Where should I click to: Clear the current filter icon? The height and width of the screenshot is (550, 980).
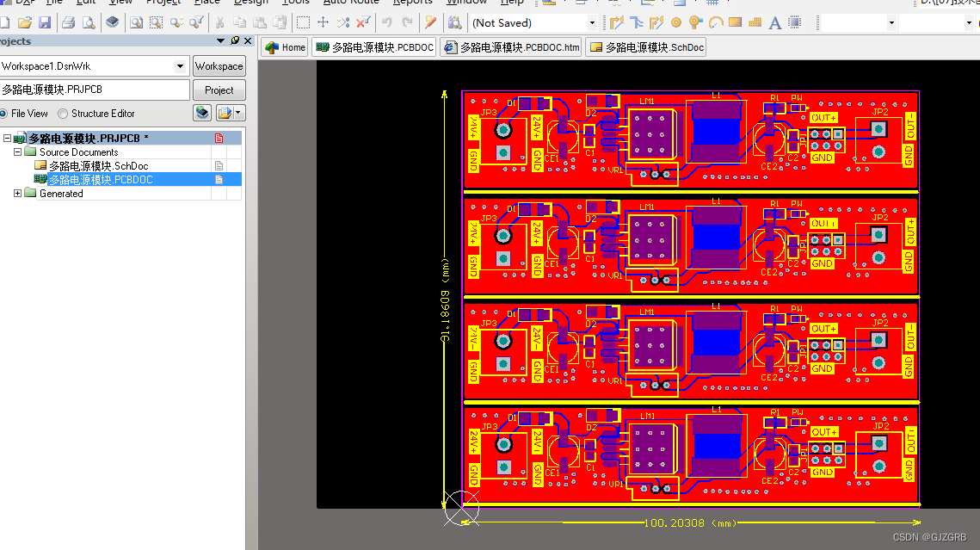pos(363,23)
